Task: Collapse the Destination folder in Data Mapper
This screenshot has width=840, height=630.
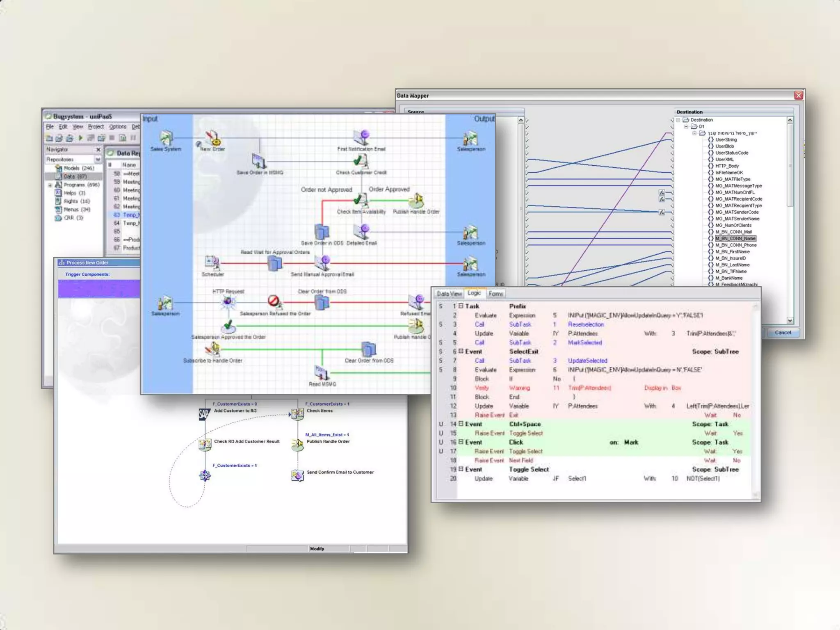Action: click(678, 120)
